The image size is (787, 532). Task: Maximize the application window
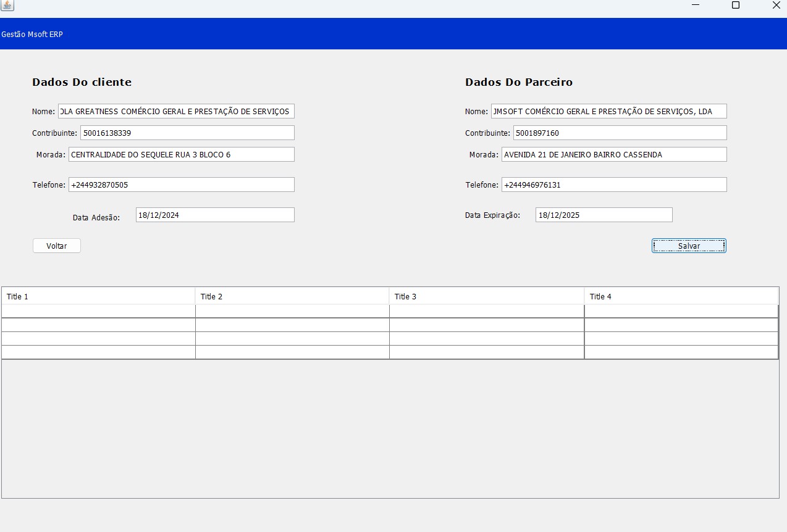pos(735,6)
